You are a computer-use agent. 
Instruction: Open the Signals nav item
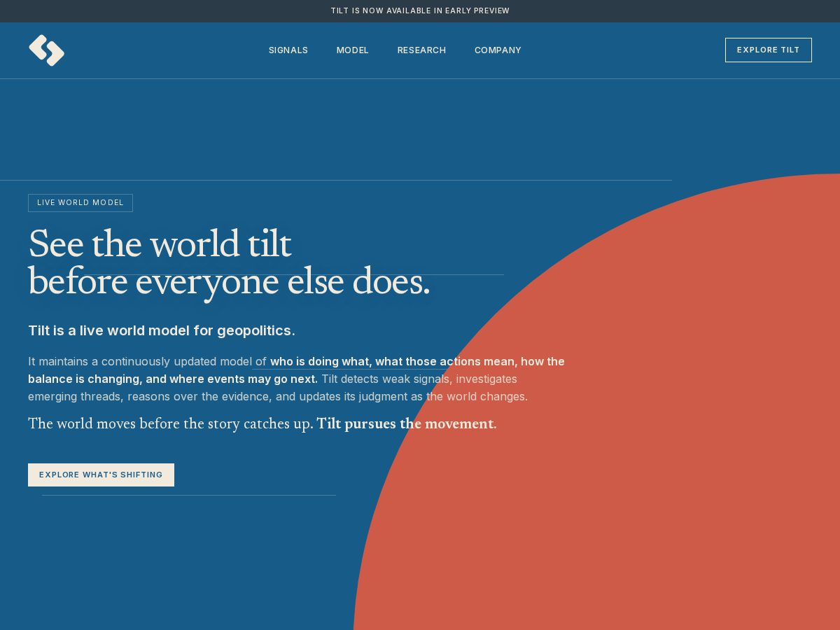[x=288, y=50]
